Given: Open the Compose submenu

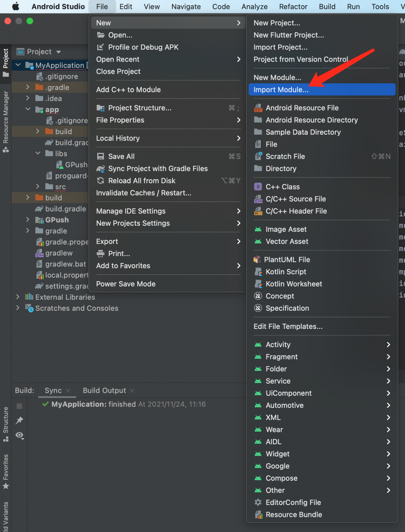Looking at the screenshot, I should coord(322,478).
